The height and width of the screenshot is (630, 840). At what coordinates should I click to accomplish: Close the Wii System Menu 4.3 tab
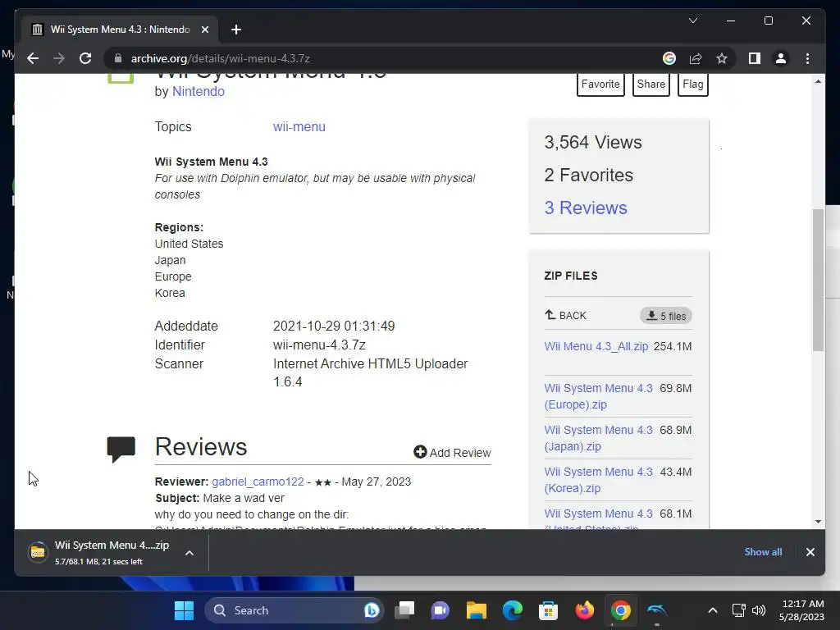[204, 30]
